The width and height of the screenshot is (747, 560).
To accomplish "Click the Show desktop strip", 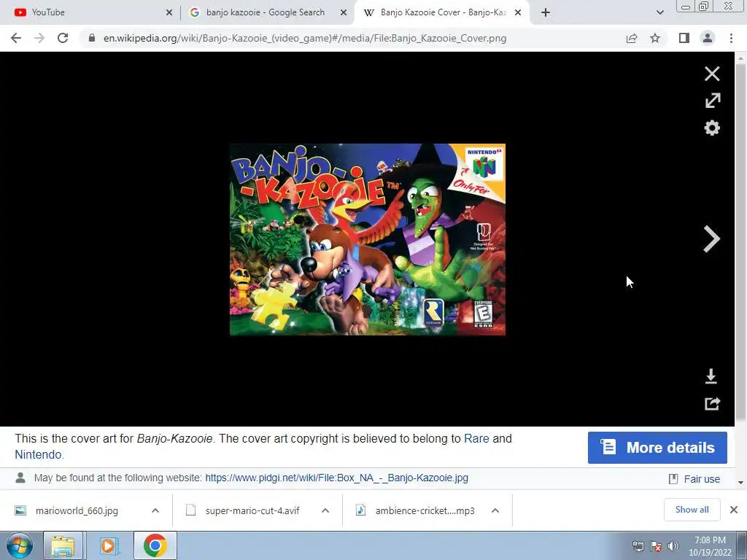I will pyautogui.click(x=742, y=545).
